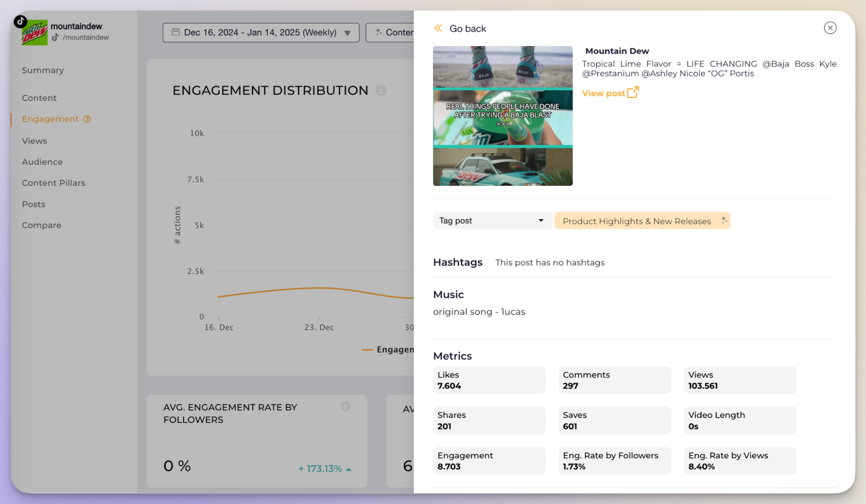
Task: Click the Go back double-chevron icon
Action: (438, 28)
